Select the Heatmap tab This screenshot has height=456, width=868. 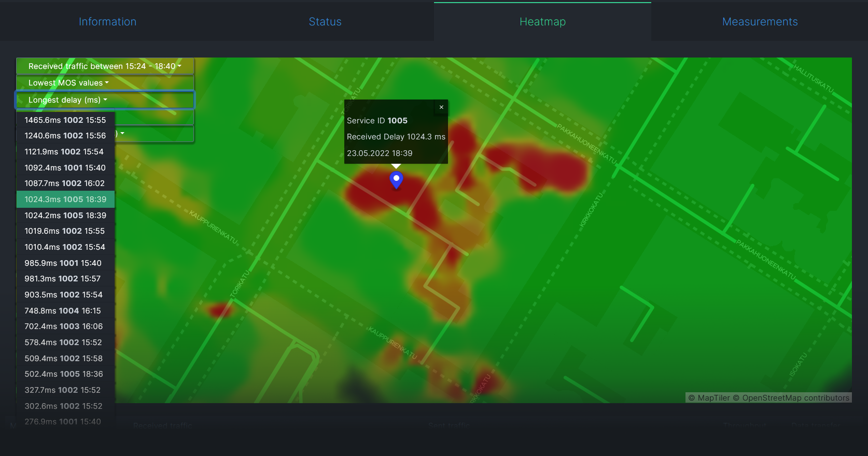(x=542, y=22)
